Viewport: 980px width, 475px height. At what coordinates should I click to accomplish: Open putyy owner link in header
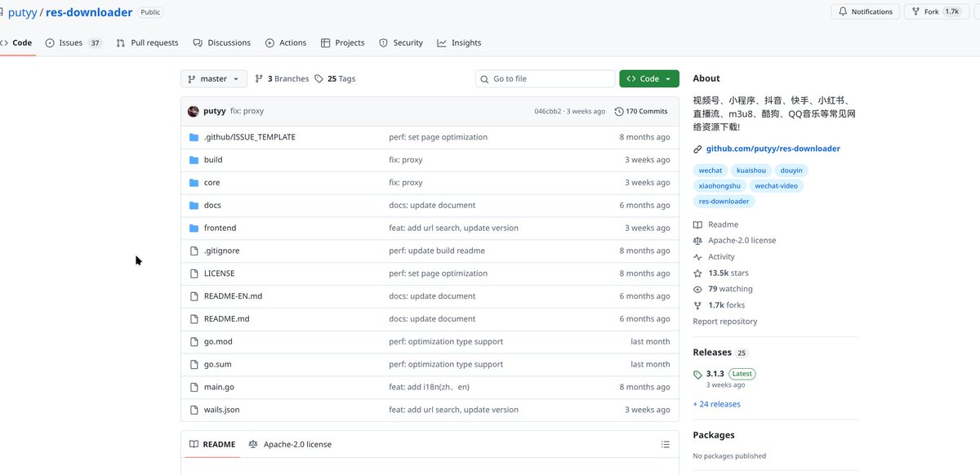point(23,12)
